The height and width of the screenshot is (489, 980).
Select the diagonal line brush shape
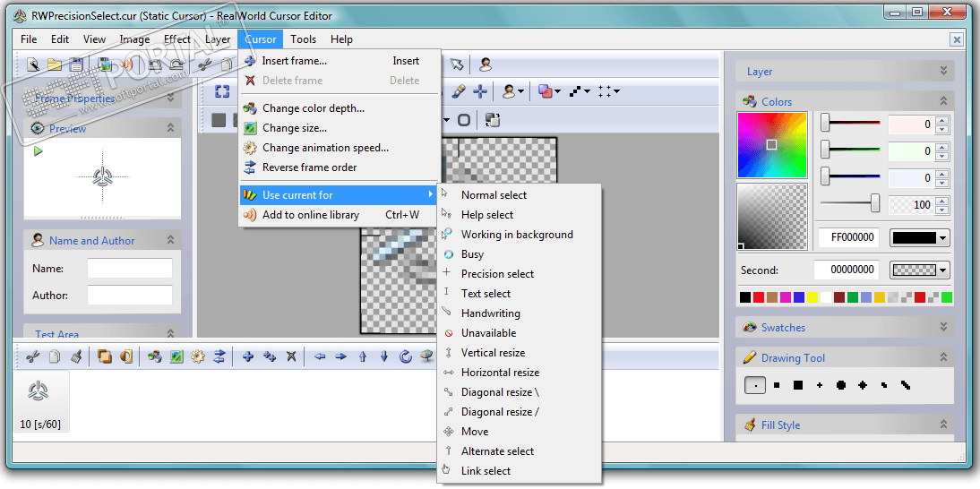pyautogui.click(x=906, y=385)
